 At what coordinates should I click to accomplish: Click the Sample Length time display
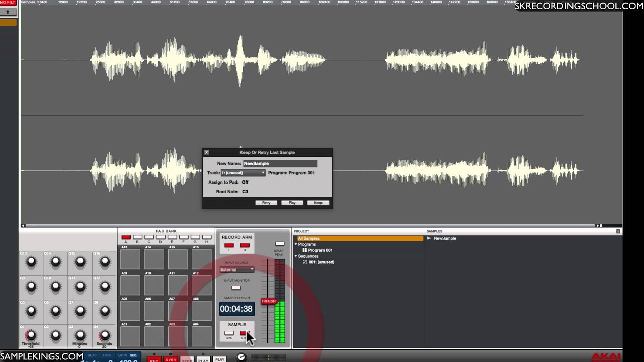tap(236, 309)
